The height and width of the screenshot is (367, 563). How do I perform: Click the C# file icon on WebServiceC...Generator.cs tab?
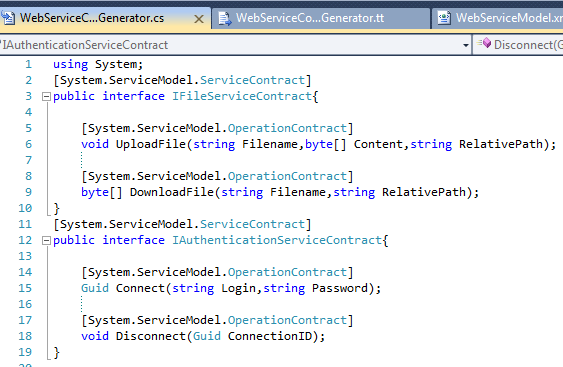coord(8,18)
